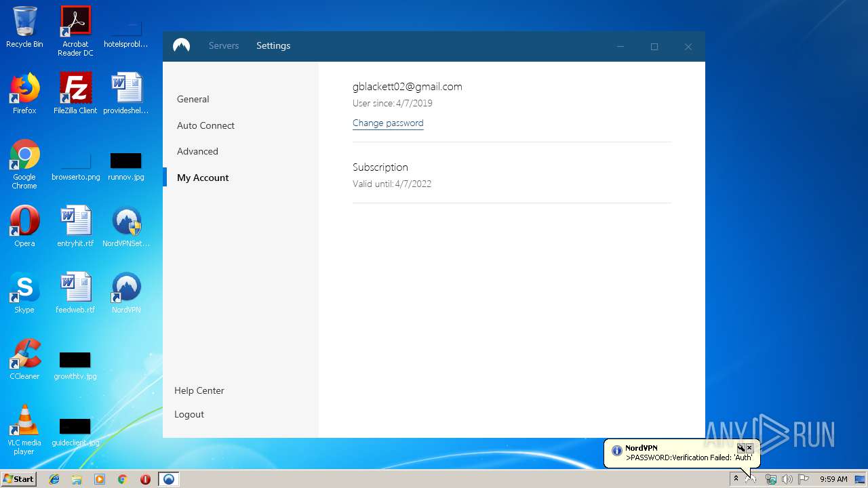Open feedweb.rtf document

point(75,293)
